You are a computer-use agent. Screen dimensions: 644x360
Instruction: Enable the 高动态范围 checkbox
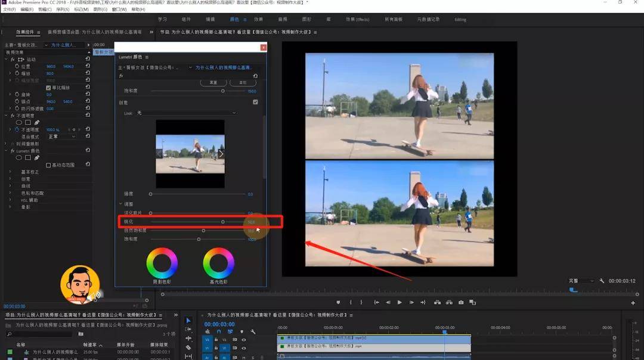(x=48, y=165)
